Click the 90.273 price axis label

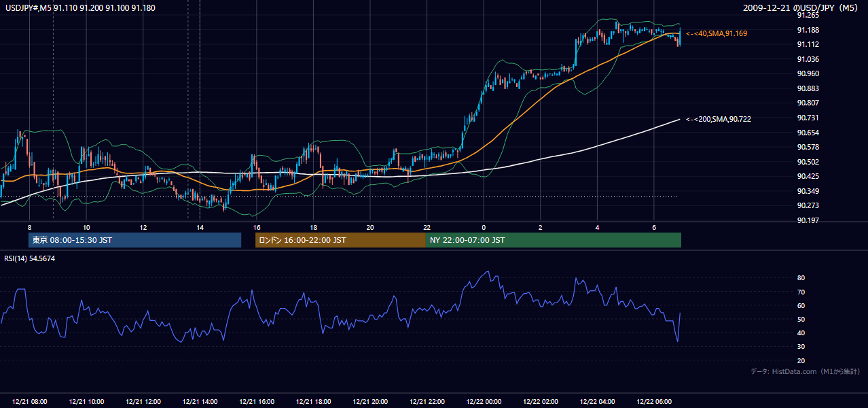(x=808, y=205)
